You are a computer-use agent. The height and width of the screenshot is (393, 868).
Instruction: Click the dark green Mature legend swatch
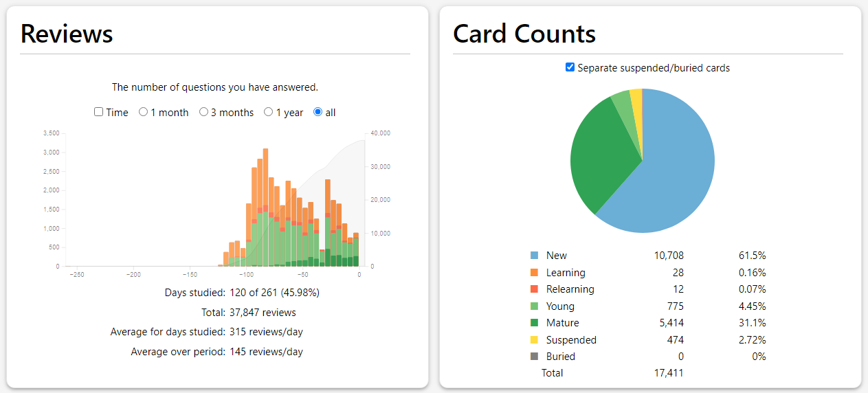[534, 323]
